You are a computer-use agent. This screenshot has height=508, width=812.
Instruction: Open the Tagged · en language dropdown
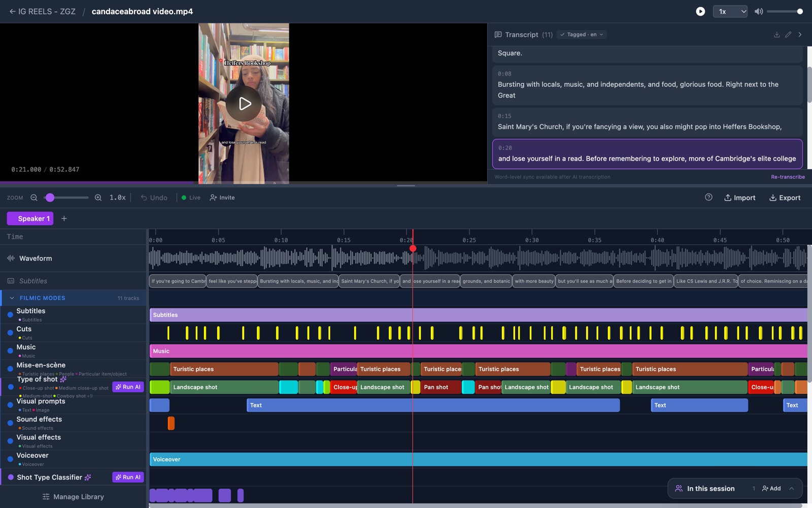pyautogui.click(x=582, y=35)
